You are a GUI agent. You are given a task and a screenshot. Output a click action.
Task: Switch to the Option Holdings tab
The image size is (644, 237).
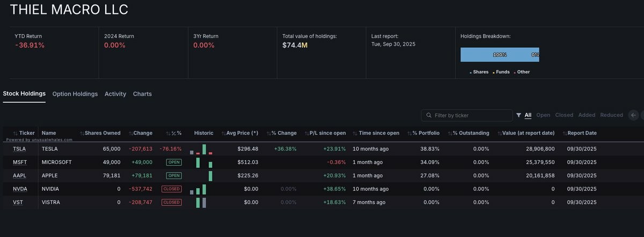pos(75,94)
